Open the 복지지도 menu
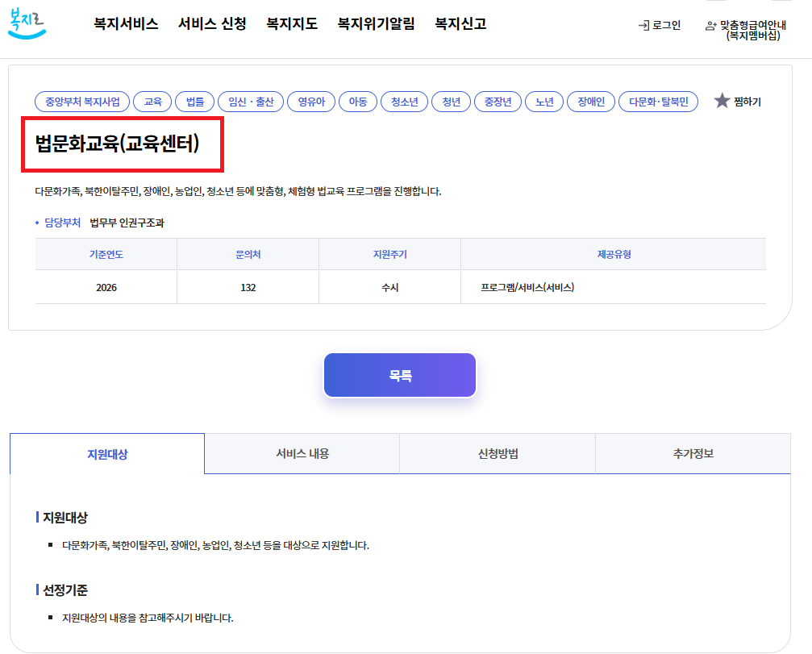 click(x=292, y=24)
